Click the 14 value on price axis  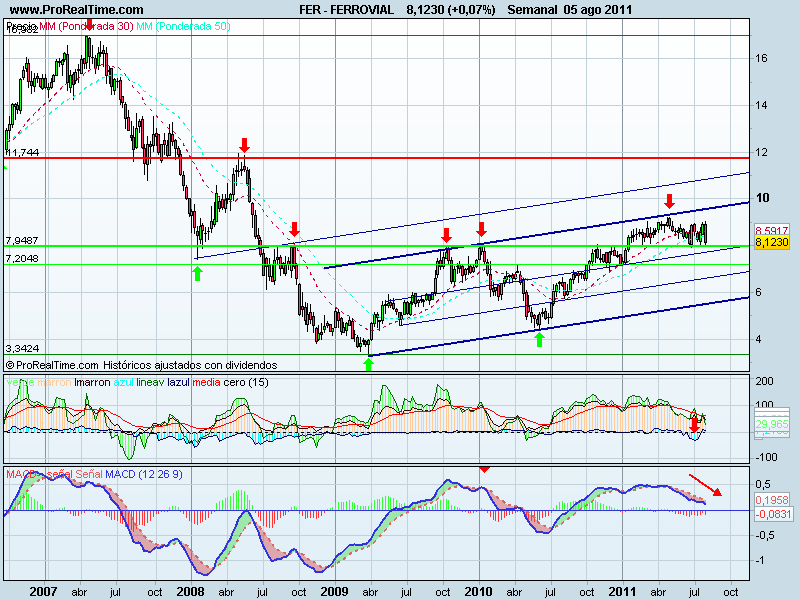coord(761,105)
